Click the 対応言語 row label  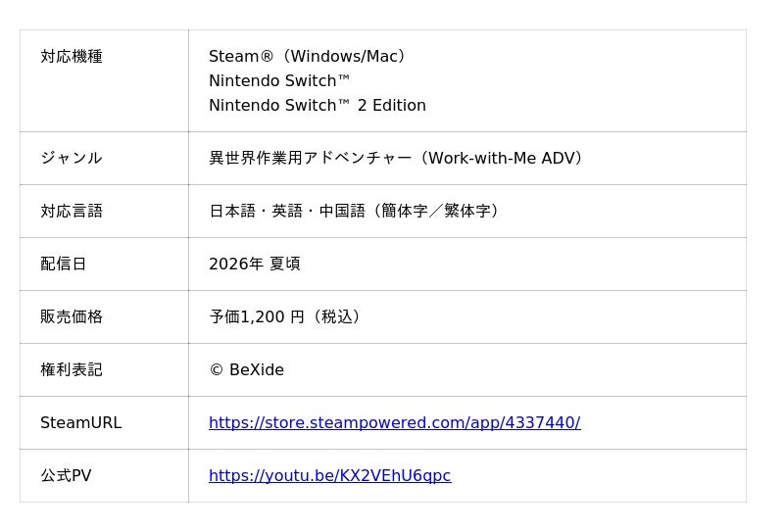(x=72, y=212)
